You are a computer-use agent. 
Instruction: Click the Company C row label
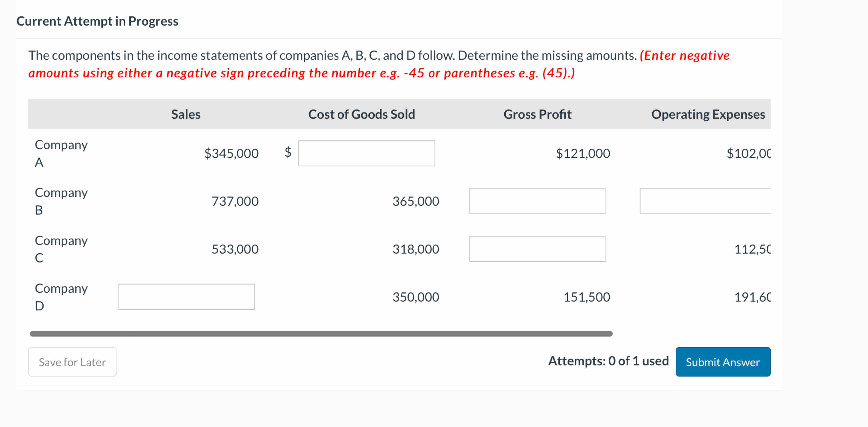point(61,249)
